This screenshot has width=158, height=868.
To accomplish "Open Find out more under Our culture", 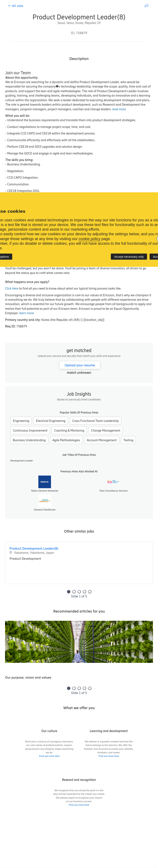I will tap(49, 756).
